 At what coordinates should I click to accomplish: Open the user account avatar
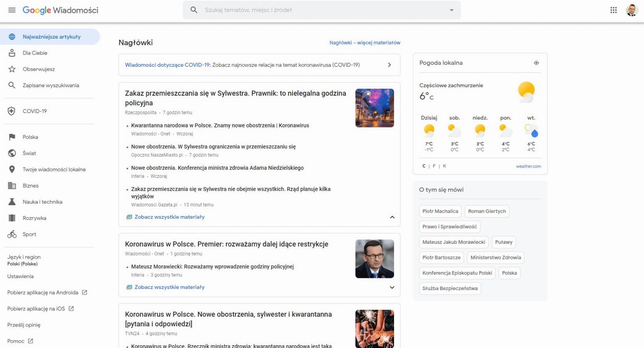[632, 10]
